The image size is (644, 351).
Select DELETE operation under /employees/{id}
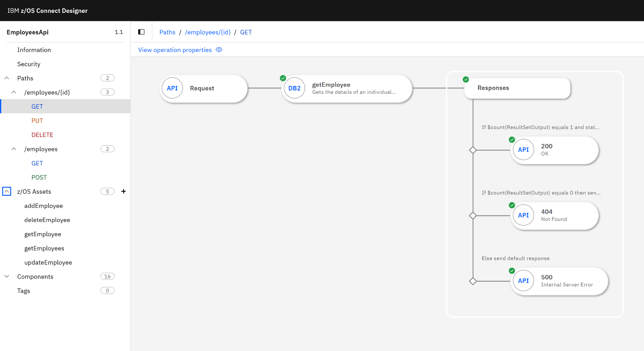(42, 135)
